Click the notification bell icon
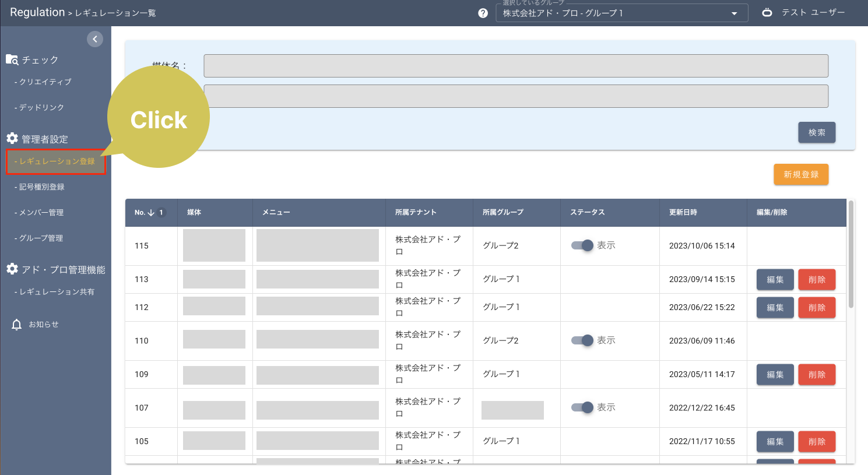The width and height of the screenshot is (868, 475). pos(16,325)
